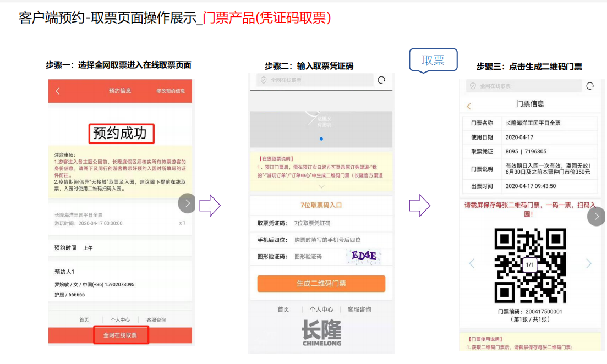This screenshot has width=607, height=364.
Task: Click the 长隆 Chimelong logo
Action: click(x=322, y=333)
